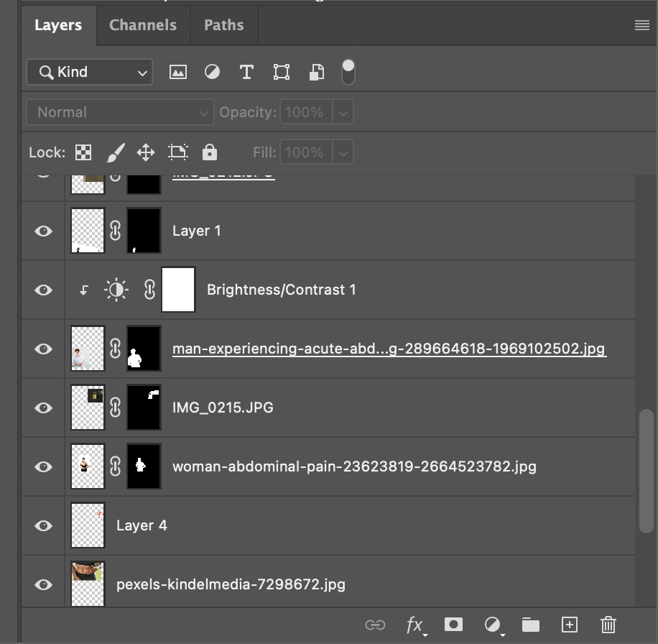Create a new group folder
Viewport: 658px width, 644px height.
[531, 625]
